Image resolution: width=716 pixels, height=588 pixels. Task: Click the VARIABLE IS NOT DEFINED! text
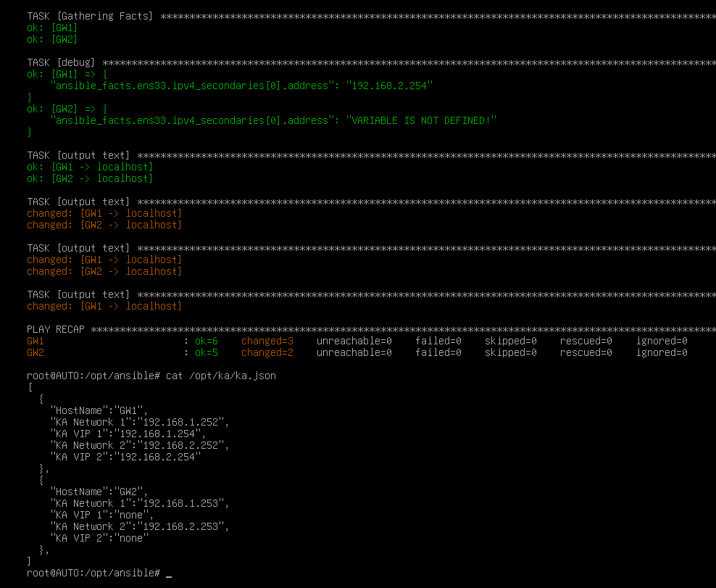coord(421,120)
